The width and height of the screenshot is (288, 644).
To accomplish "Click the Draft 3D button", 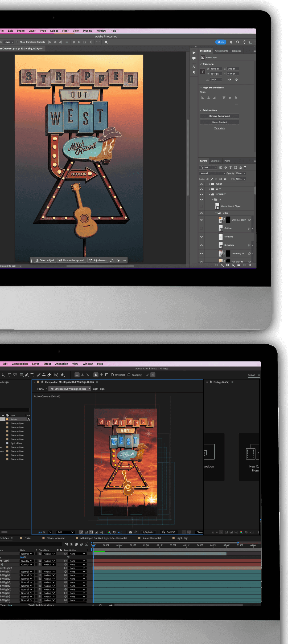I will click(x=169, y=532).
